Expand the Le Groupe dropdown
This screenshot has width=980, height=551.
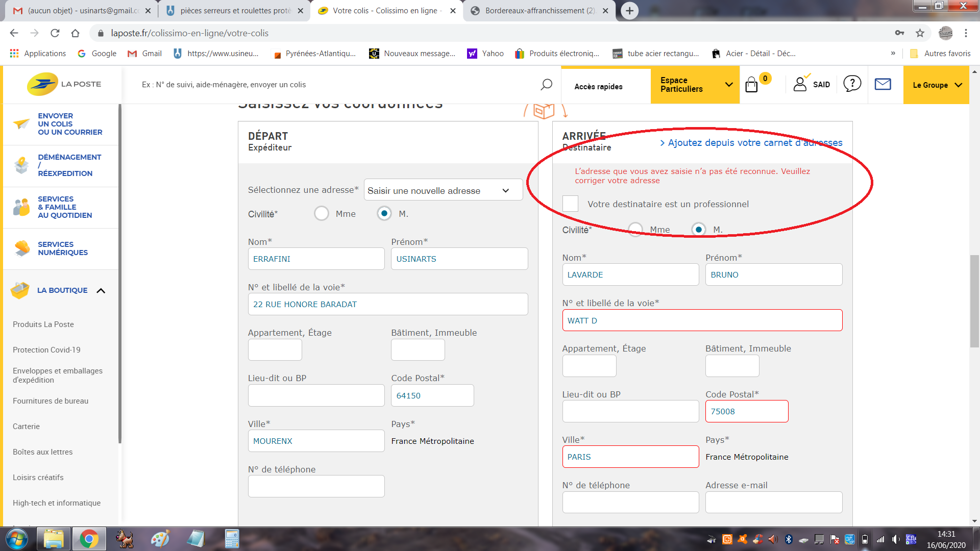pos(936,85)
